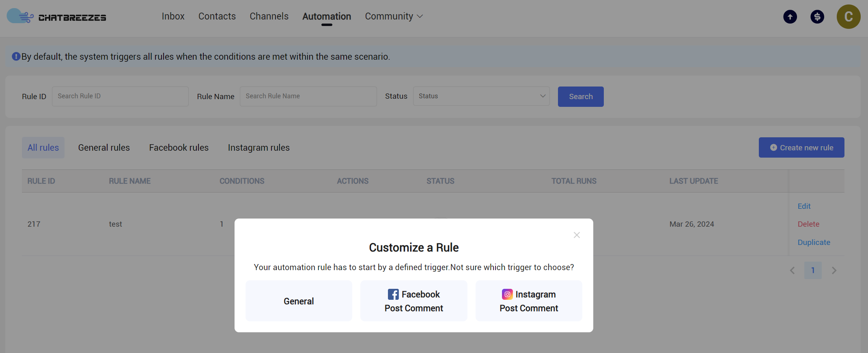Screen dimensions: 868x353
Task: Navigate to Channels
Action: 269,16
